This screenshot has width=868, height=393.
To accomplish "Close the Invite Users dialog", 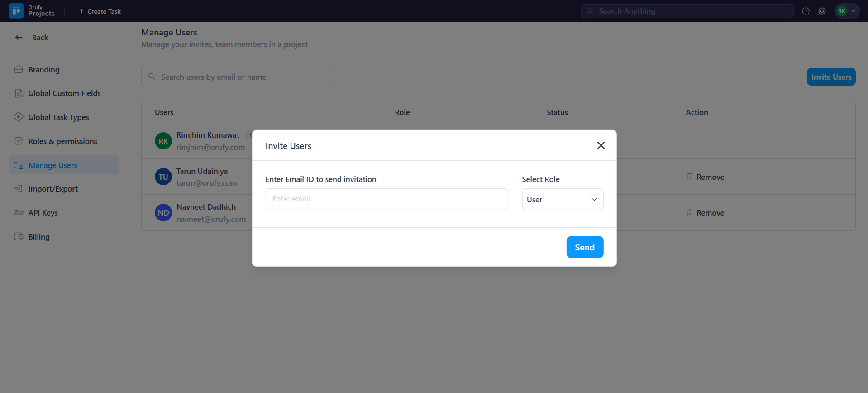I will coord(601,145).
